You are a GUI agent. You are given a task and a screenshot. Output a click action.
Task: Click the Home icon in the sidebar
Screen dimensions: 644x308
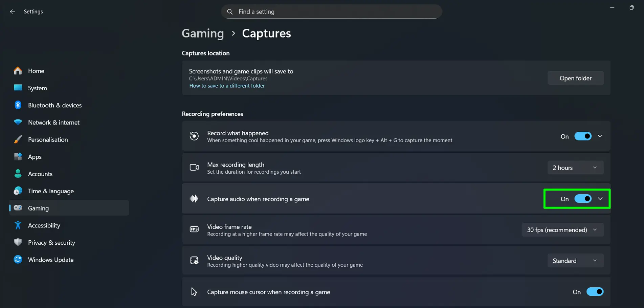coord(17,71)
